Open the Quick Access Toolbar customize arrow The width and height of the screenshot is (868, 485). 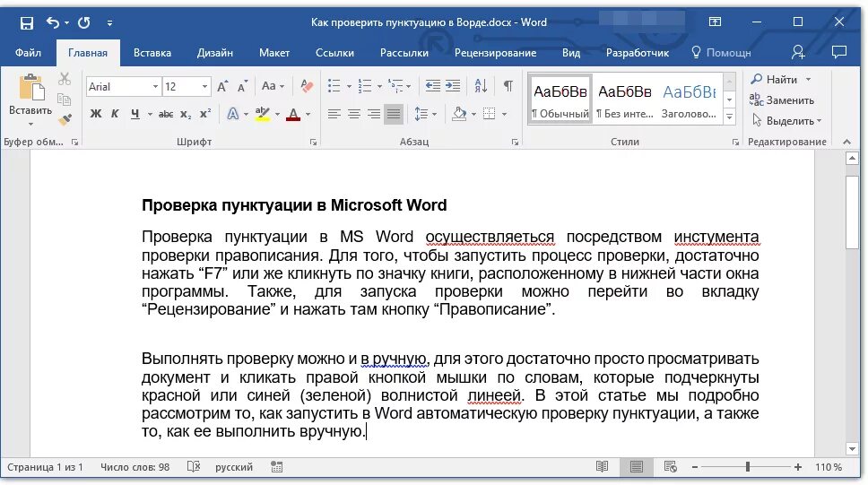click(x=109, y=23)
